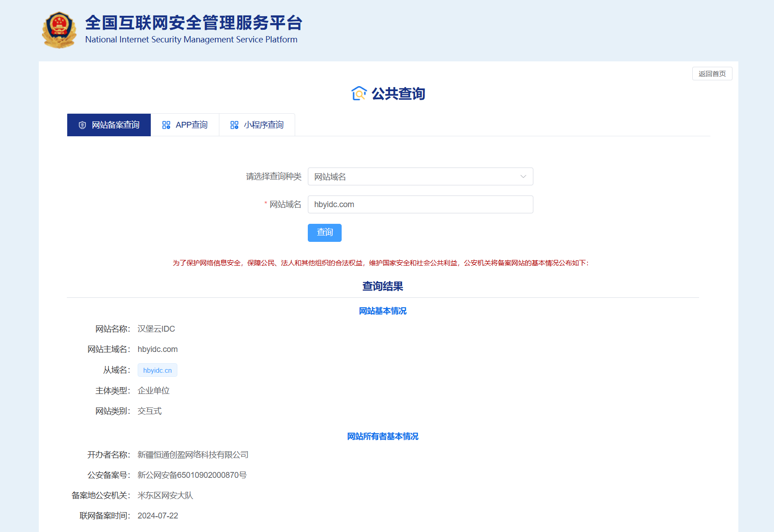Click the 从域名 label

[116, 370]
